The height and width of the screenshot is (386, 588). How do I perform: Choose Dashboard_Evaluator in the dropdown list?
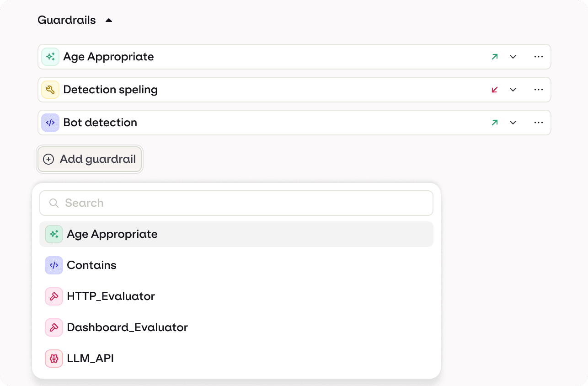click(x=127, y=327)
